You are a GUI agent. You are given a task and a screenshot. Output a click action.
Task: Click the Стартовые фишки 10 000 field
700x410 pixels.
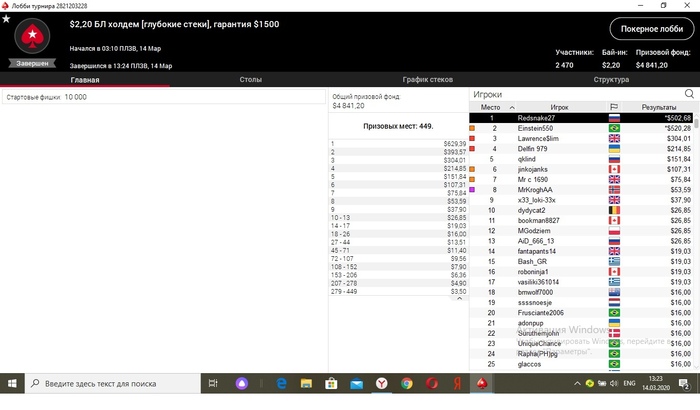(x=164, y=97)
